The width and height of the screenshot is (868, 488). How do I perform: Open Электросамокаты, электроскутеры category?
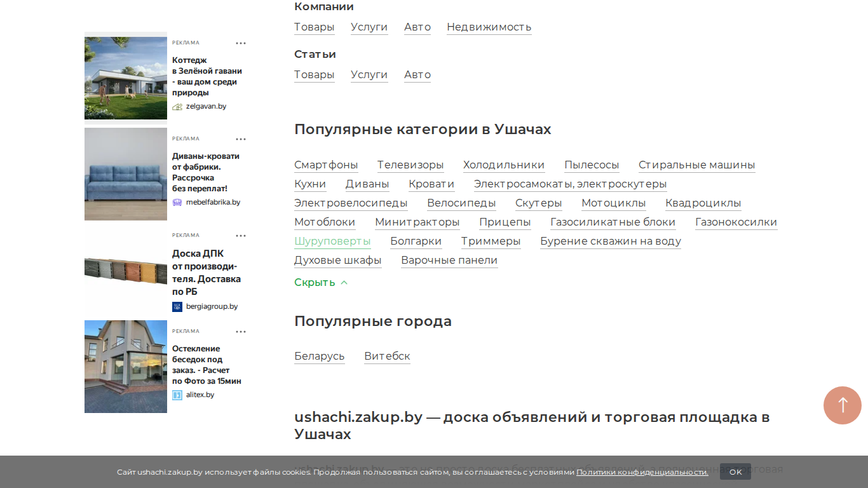tap(571, 184)
